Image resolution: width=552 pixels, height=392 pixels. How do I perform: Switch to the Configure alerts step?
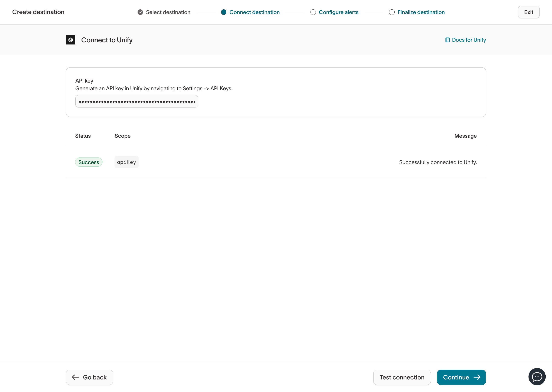[x=338, y=12]
